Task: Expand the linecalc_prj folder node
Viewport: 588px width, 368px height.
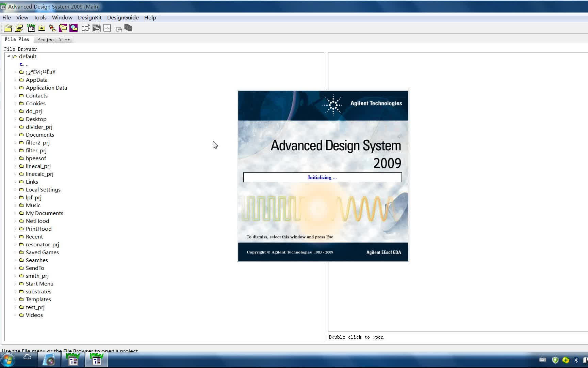Action: [x=15, y=174]
